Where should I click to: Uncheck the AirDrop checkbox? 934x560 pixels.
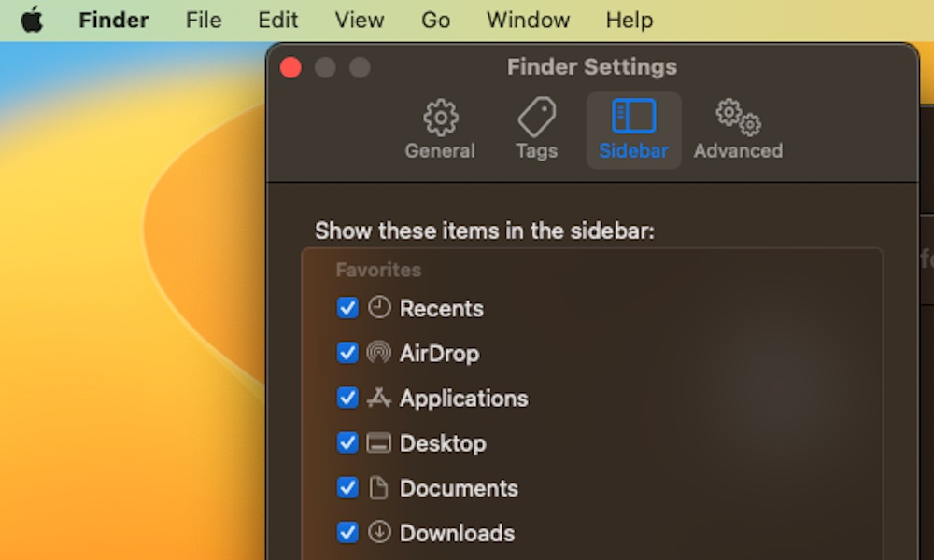click(x=347, y=353)
